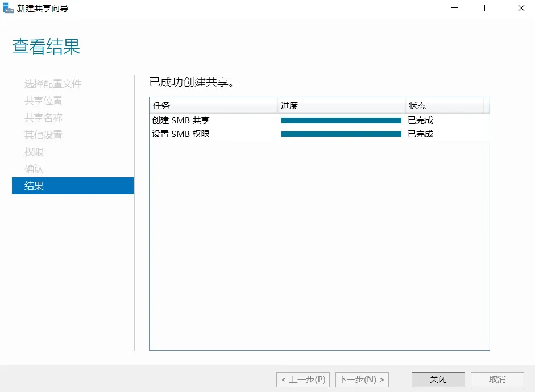535x392 pixels.
Task: Close the wizard with the X button
Action: click(x=521, y=9)
